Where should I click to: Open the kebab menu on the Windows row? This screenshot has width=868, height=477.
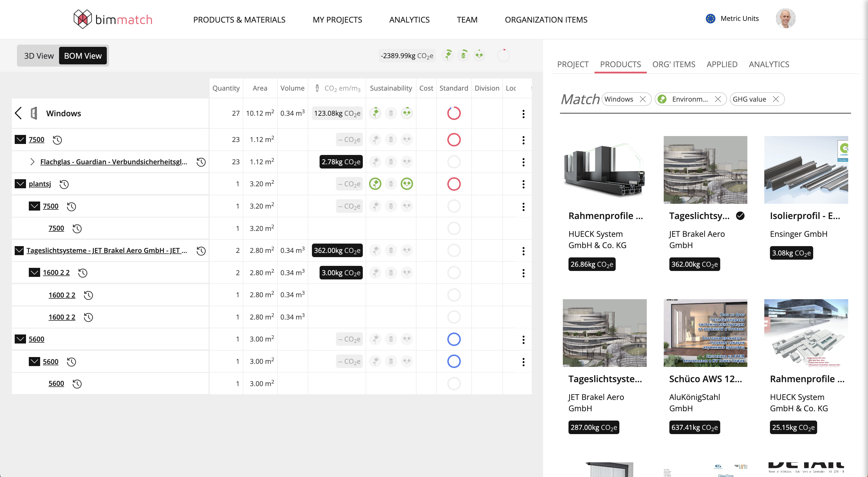click(523, 114)
